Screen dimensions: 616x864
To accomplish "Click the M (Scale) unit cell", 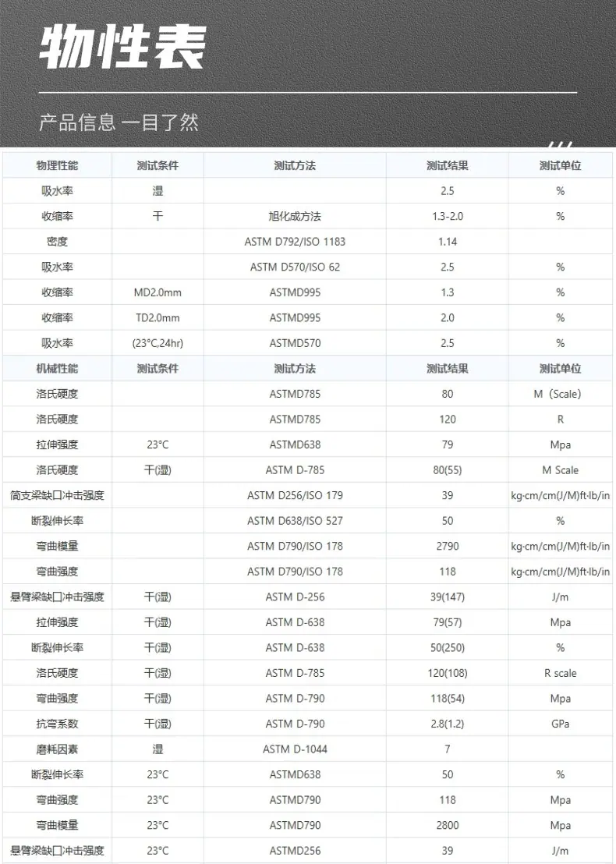I will pyautogui.click(x=560, y=394).
